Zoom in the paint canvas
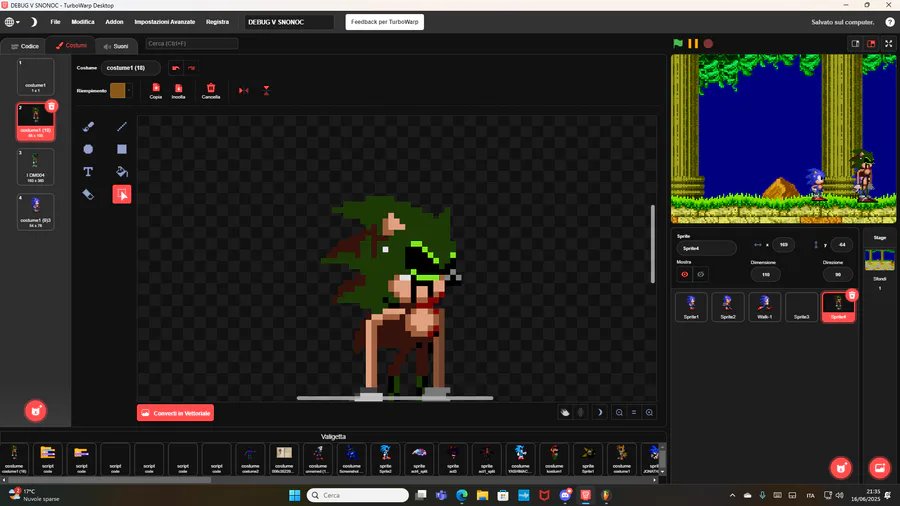The width and height of the screenshot is (900, 506). [x=649, y=412]
